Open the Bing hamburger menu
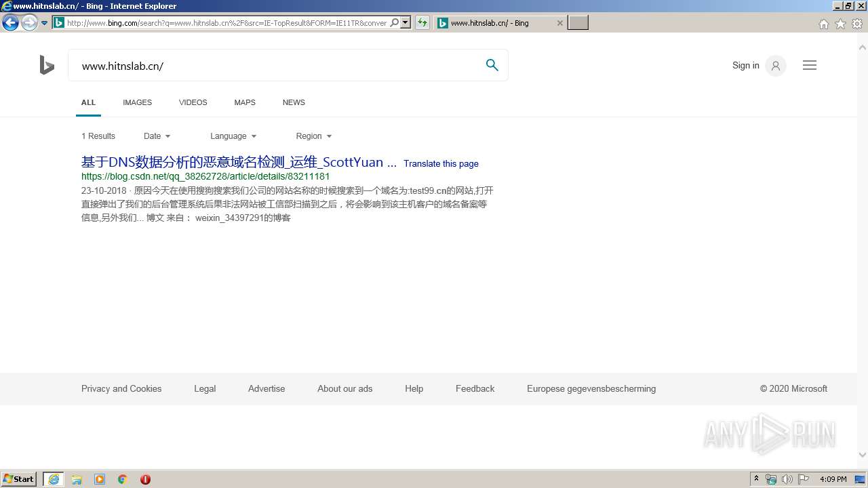The height and width of the screenshot is (488, 868). click(810, 65)
